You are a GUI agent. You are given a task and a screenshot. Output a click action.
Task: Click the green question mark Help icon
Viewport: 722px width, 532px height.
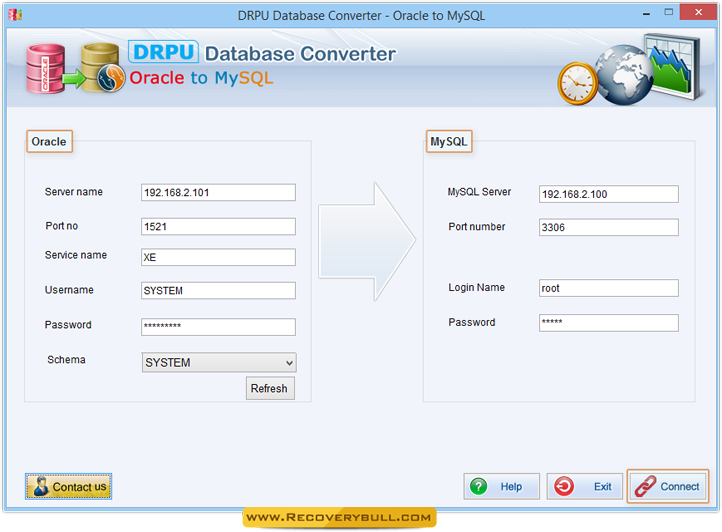478,486
